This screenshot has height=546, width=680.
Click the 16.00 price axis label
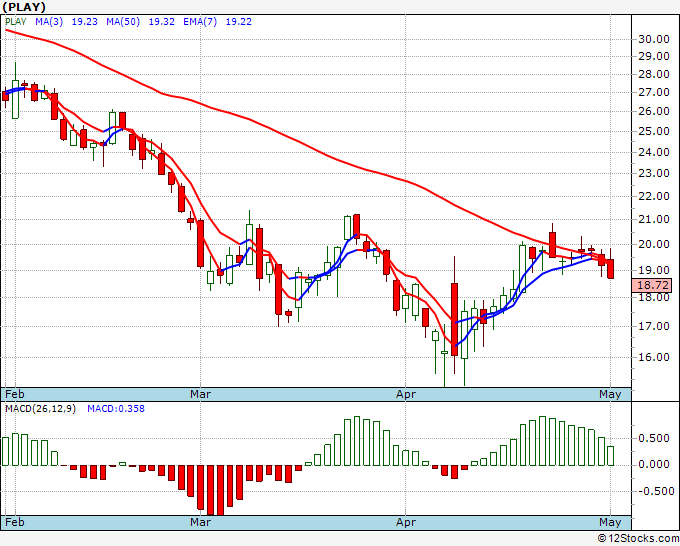[654, 357]
